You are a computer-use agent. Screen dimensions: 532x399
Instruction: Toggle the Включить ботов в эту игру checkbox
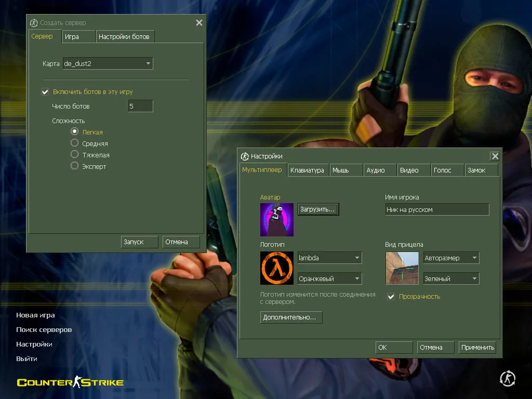[45, 91]
